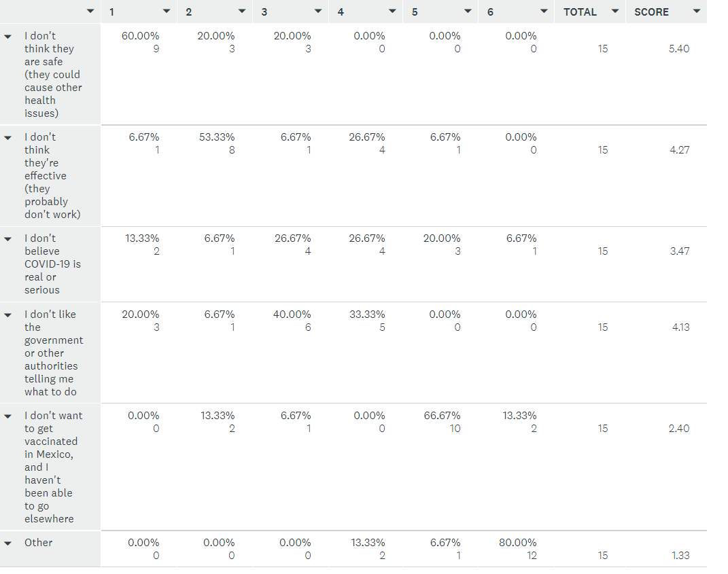
Task: Open the column 2 header dropdown arrow
Action: (x=242, y=12)
